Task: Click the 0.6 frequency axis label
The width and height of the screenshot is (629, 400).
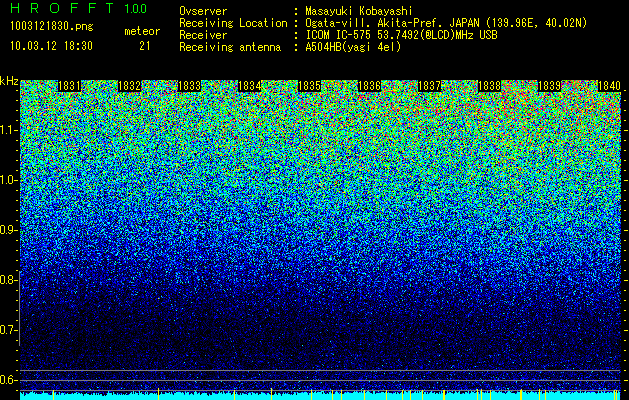Action: coord(8,380)
